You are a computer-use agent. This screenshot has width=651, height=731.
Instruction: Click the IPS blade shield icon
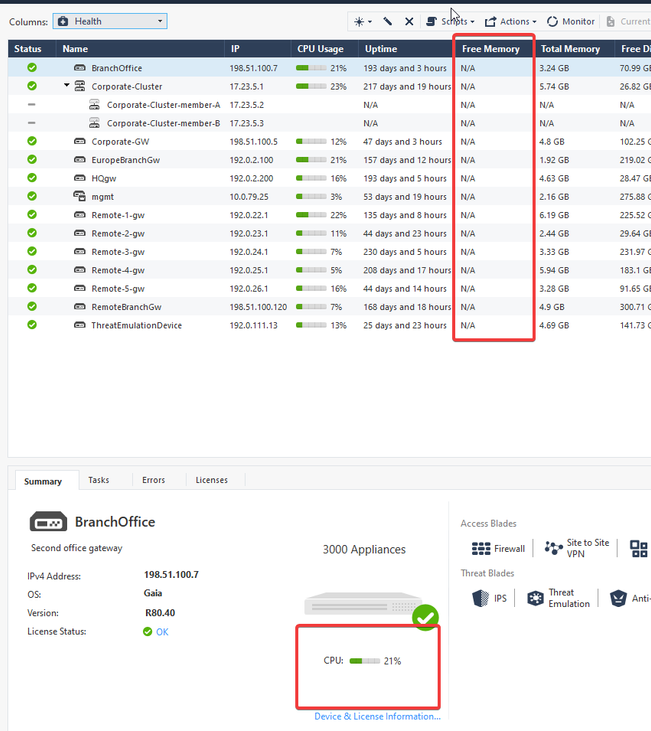point(480,598)
